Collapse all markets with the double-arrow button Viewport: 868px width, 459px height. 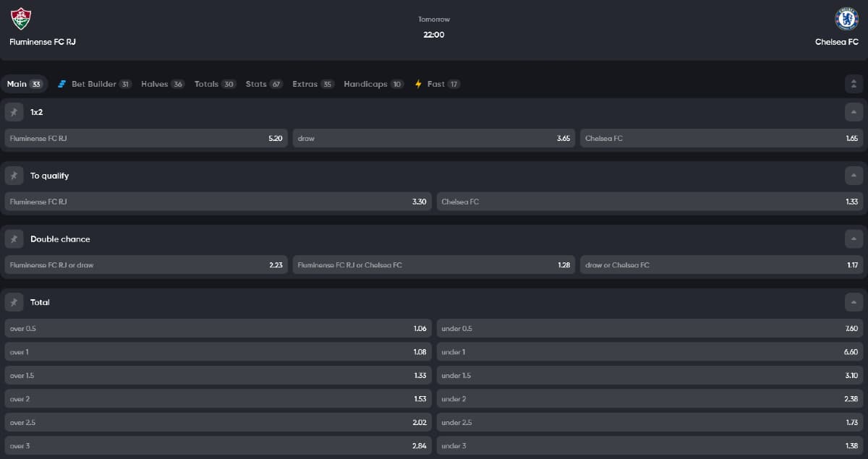[x=854, y=84]
